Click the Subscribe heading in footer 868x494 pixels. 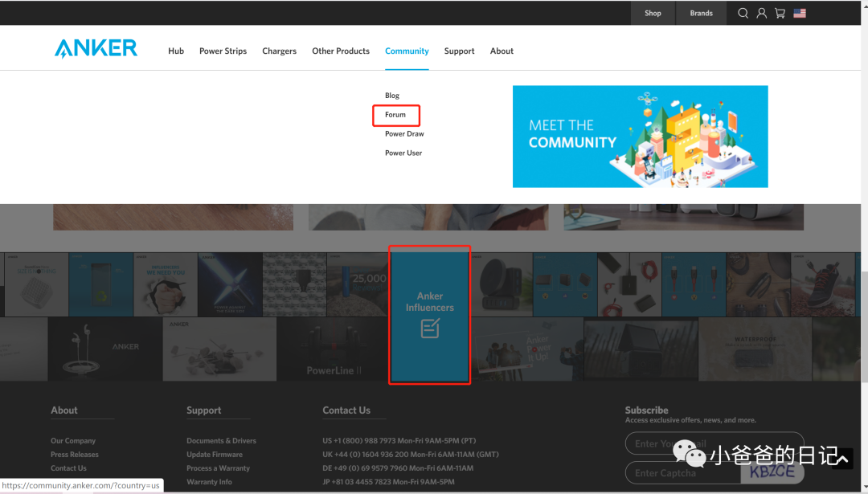pyautogui.click(x=646, y=410)
